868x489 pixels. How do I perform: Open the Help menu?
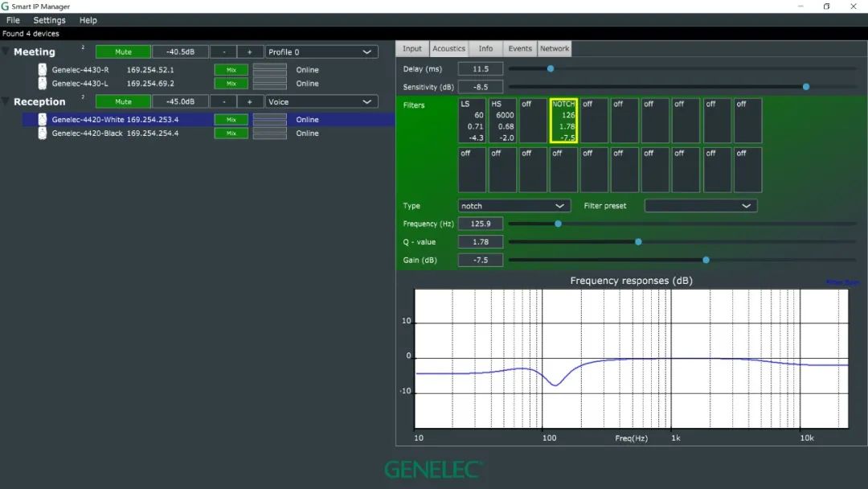coord(88,20)
